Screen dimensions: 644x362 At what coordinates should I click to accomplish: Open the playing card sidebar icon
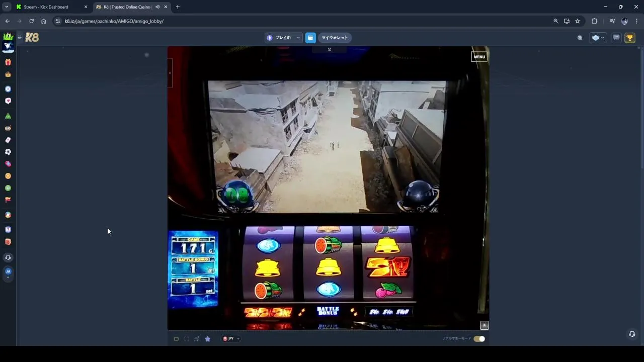(x=8, y=140)
